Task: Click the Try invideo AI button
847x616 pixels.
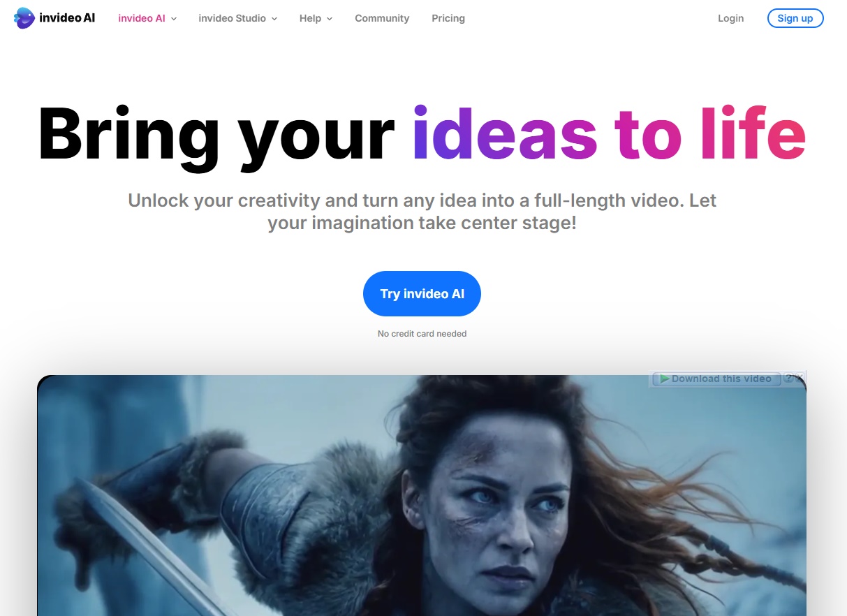Action: click(422, 293)
